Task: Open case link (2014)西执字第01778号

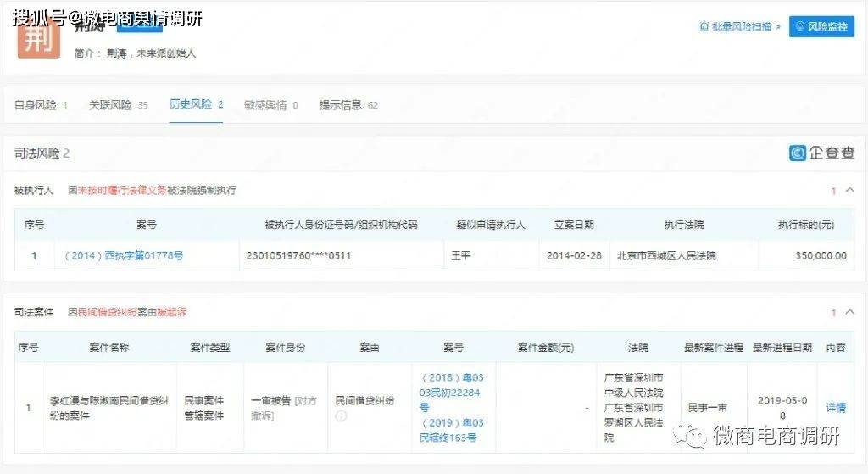Action: [124, 255]
